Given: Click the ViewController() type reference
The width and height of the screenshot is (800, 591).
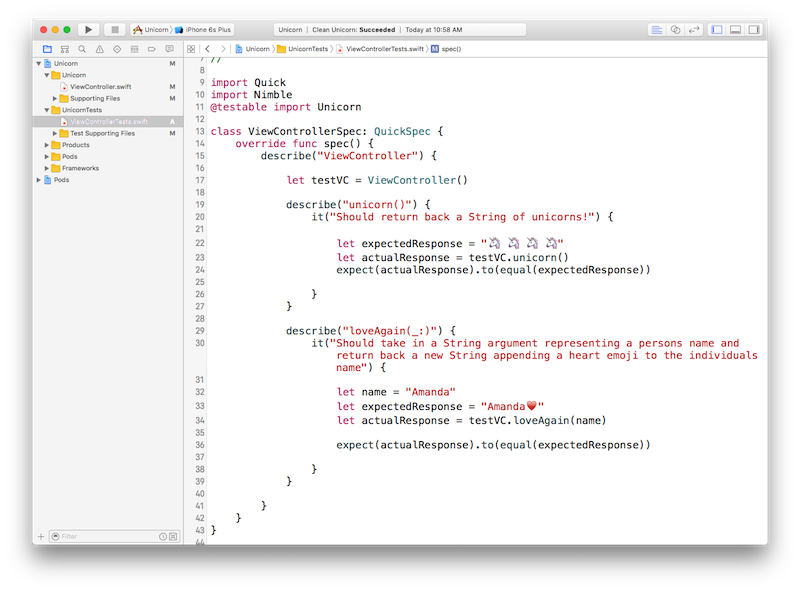Looking at the screenshot, I should (417, 180).
